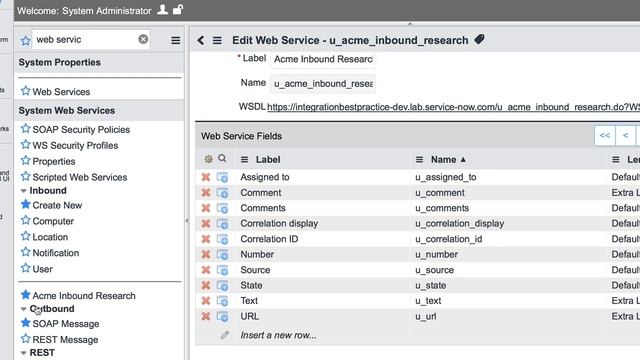Viewport: 640px width, 360px height.
Task: Delete the URL row
Action: (206, 316)
